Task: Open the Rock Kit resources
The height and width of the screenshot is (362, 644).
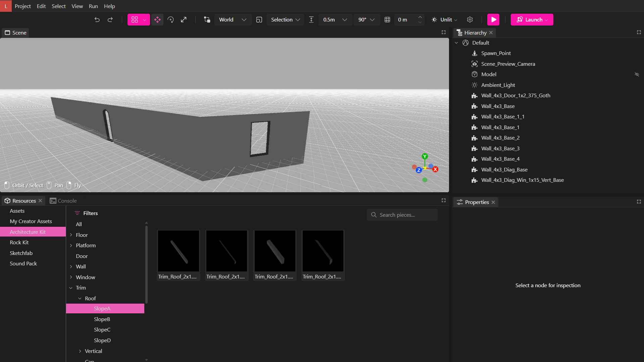Action: pos(19,243)
